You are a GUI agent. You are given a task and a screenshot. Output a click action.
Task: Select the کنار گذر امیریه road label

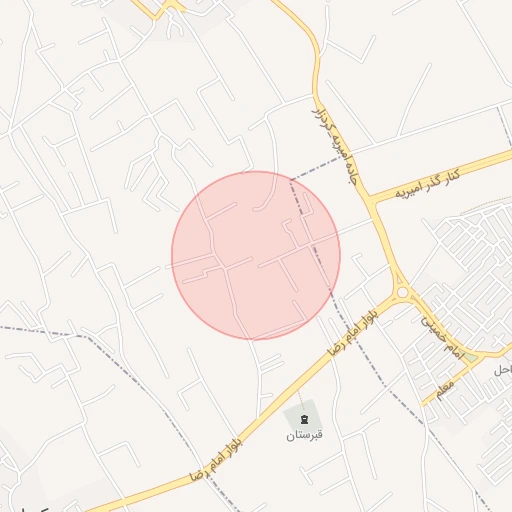click(x=428, y=184)
